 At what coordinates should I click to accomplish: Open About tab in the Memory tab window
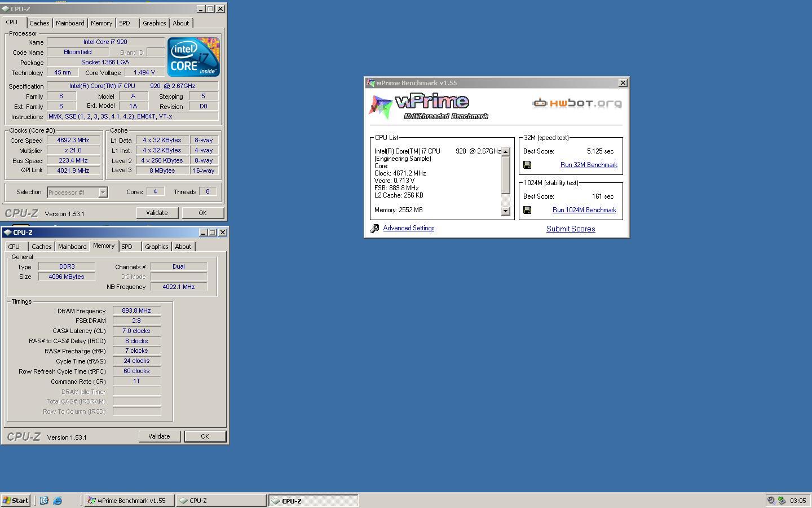[183, 247]
